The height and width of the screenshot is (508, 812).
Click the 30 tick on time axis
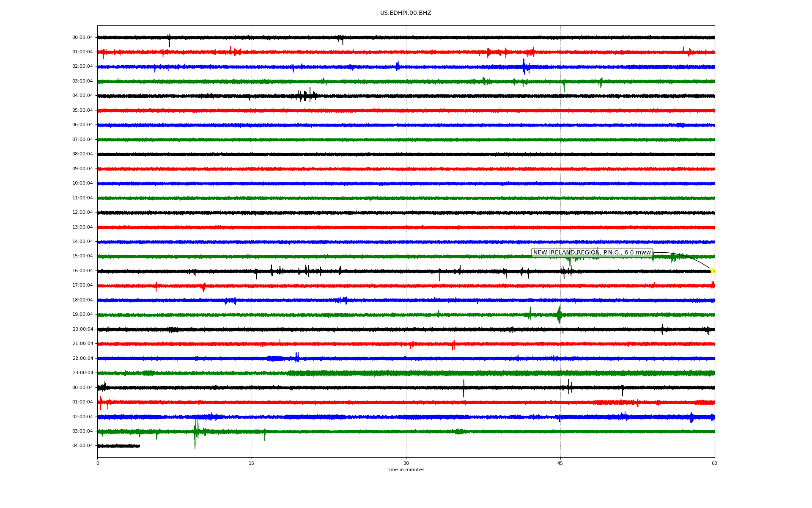(x=406, y=463)
